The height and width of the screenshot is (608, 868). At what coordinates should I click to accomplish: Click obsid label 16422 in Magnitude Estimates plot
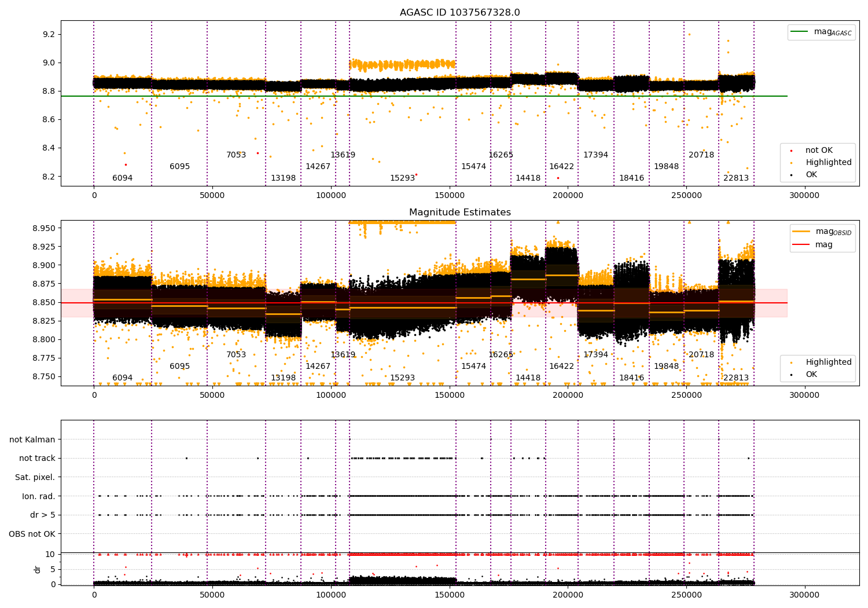[x=561, y=367]
